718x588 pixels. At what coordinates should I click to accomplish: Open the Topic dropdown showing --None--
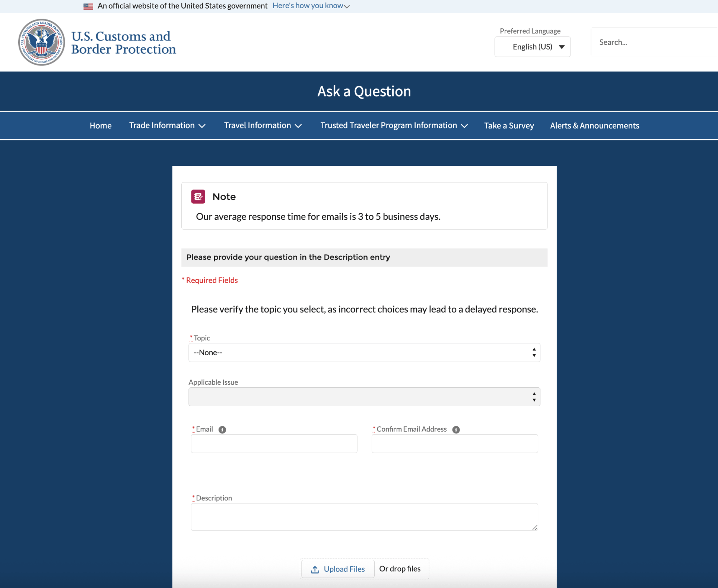(x=364, y=352)
